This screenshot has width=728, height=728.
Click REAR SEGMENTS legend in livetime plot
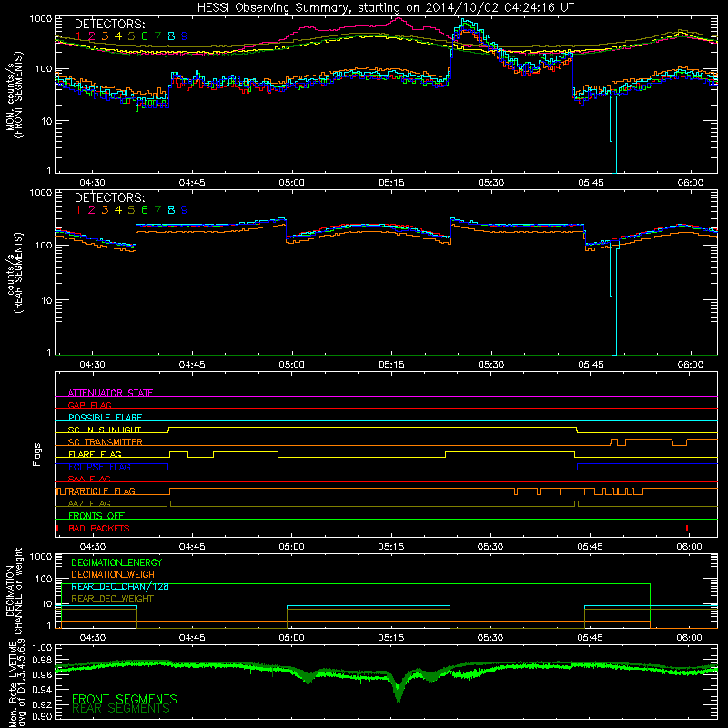click(121, 709)
